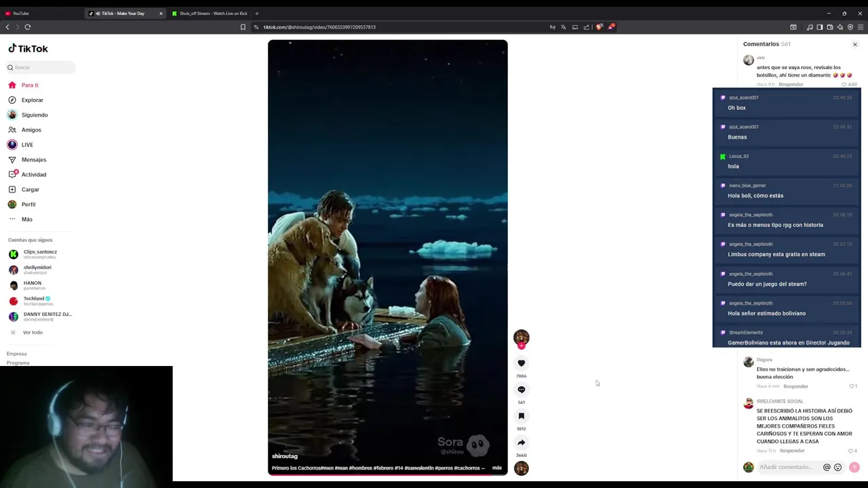Viewport: 868px width, 488px height.
Task: Click the share icon in address bar
Action: (x=587, y=27)
